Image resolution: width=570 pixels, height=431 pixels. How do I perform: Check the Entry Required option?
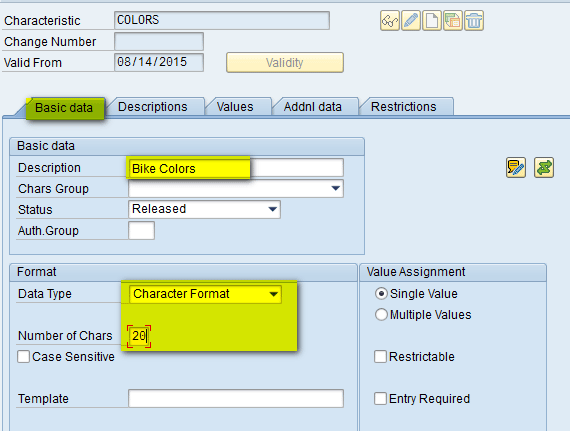click(380, 398)
